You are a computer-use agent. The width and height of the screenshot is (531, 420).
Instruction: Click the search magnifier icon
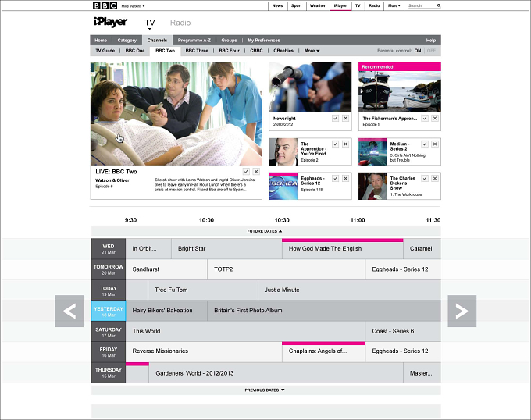pos(439,5)
